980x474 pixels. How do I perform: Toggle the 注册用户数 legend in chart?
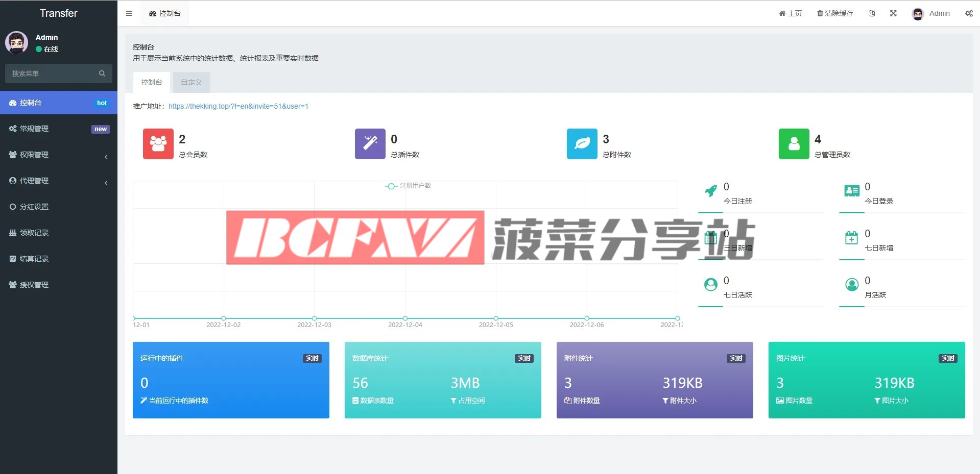coord(408,186)
